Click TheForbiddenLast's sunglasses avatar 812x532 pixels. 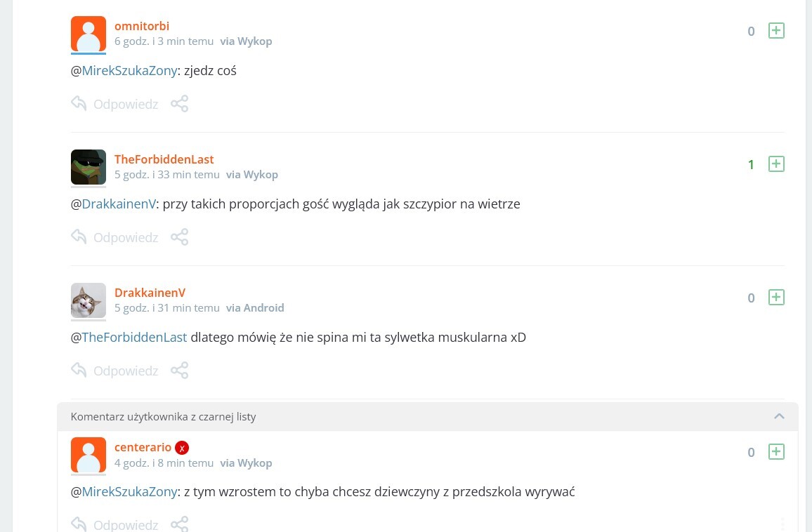[x=89, y=166]
